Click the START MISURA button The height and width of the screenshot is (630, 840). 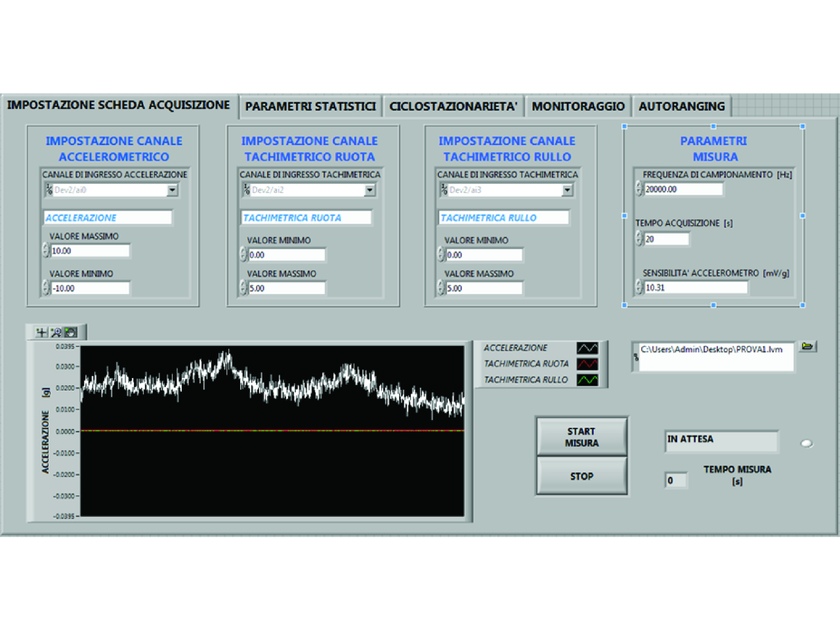(581, 437)
